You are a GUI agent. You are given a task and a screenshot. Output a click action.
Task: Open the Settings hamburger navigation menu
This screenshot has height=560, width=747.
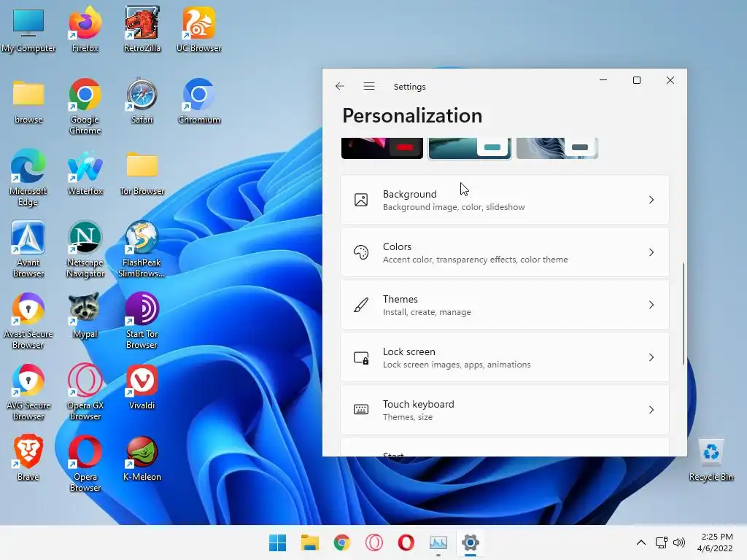click(x=369, y=86)
